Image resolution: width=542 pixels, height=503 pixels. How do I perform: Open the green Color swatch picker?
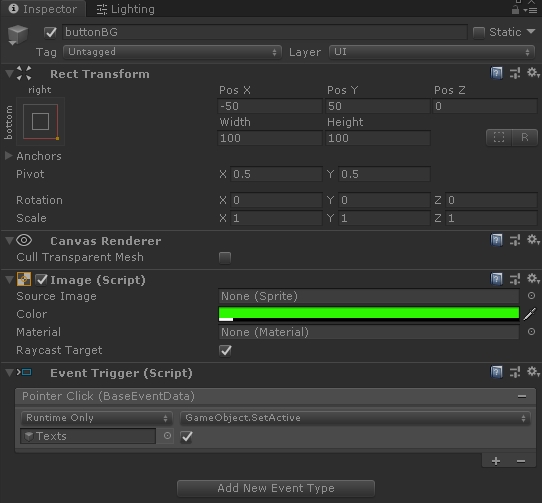point(369,314)
